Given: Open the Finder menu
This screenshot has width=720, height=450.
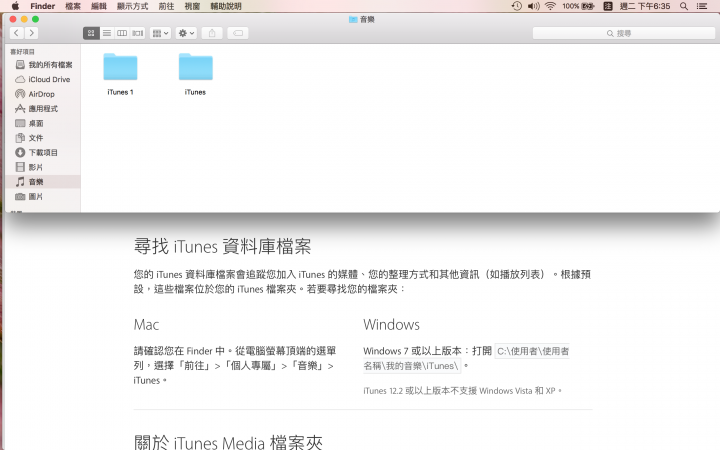Looking at the screenshot, I should (x=43, y=6).
